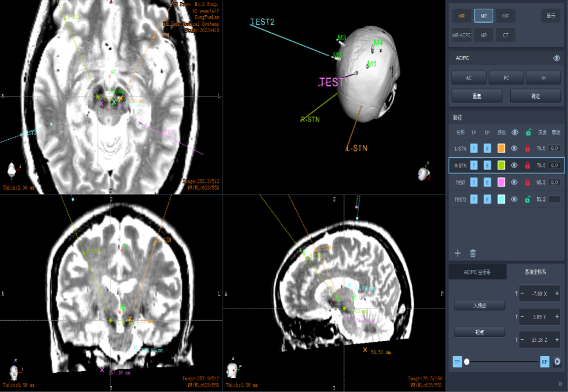
Task: Click the TEST2 label in 3D view
Action: coord(262,22)
